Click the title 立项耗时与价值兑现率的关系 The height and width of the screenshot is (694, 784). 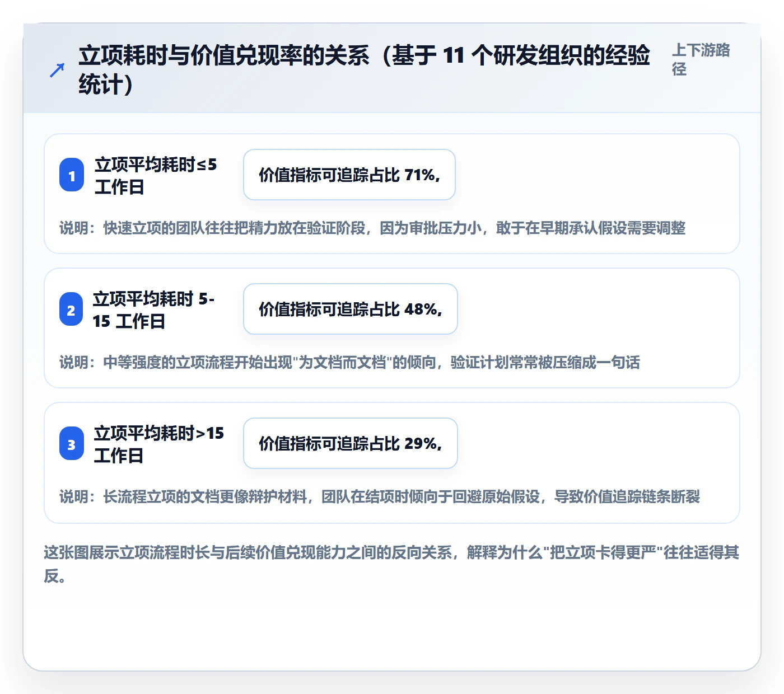pos(364,70)
